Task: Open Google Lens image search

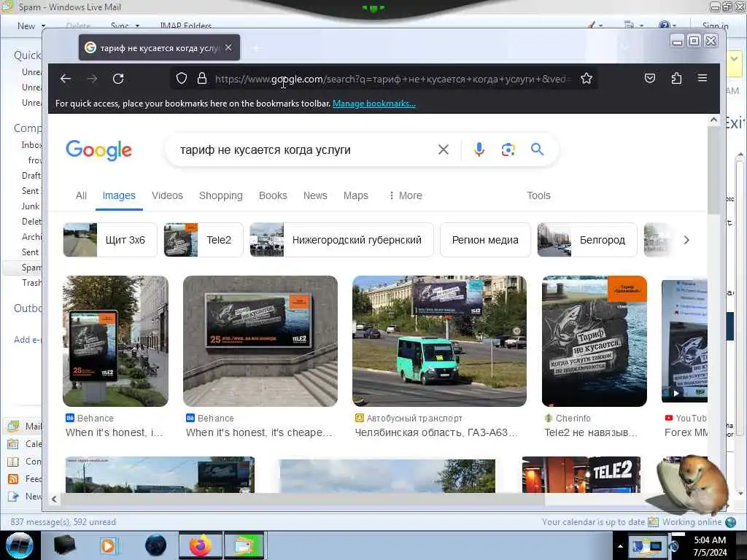Action: (508, 149)
